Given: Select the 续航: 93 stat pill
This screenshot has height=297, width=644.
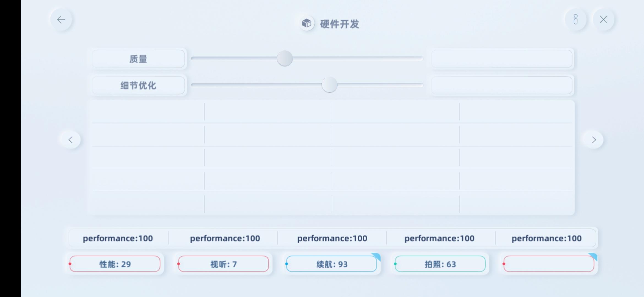Looking at the screenshot, I should click(x=332, y=264).
